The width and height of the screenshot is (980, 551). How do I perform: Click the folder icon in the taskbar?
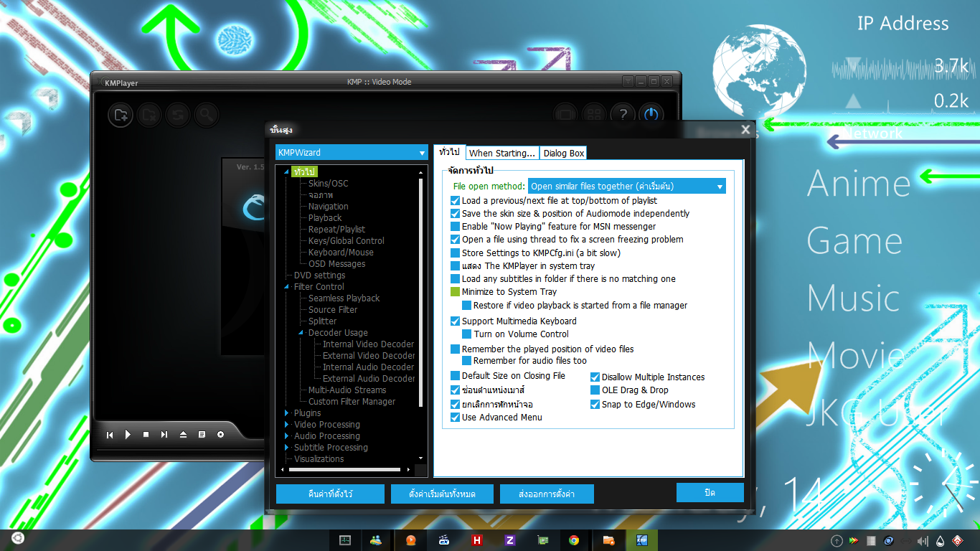[x=608, y=540]
